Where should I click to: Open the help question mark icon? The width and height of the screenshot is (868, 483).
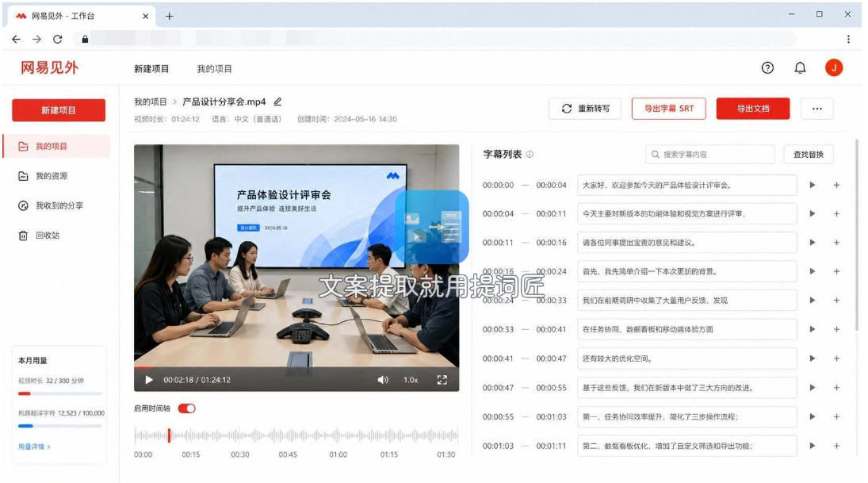tap(767, 67)
